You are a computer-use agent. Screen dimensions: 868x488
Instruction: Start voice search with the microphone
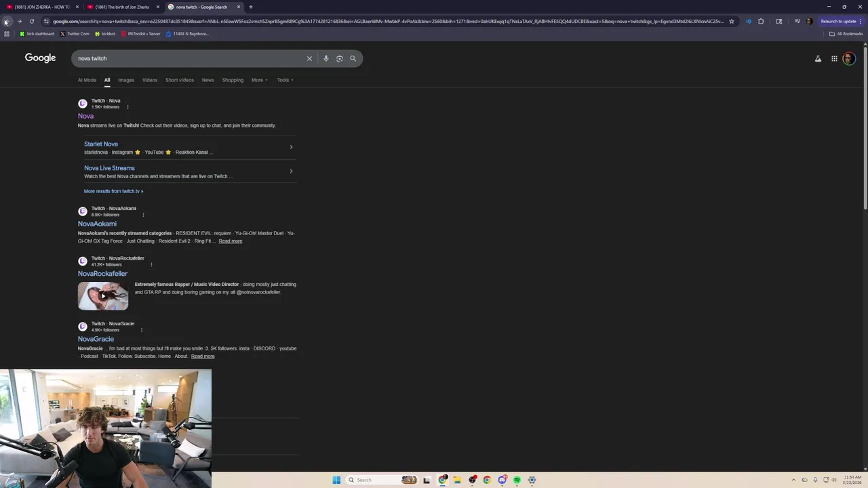[x=326, y=58]
